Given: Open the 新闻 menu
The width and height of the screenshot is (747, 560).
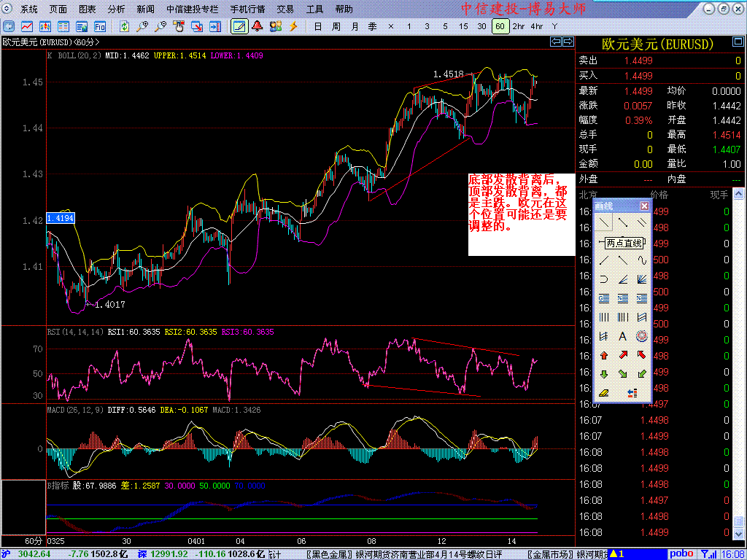Looking at the screenshot, I should [x=145, y=9].
